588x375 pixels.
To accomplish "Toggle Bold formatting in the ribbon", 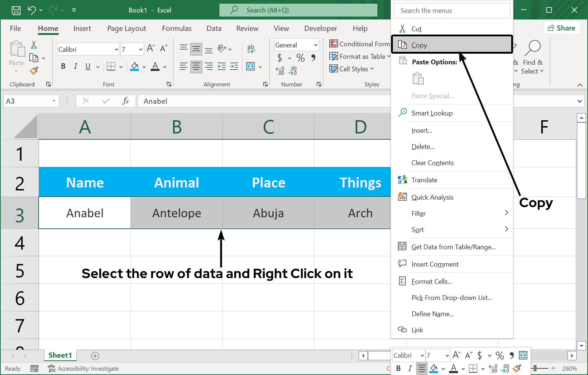I will (x=63, y=67).
